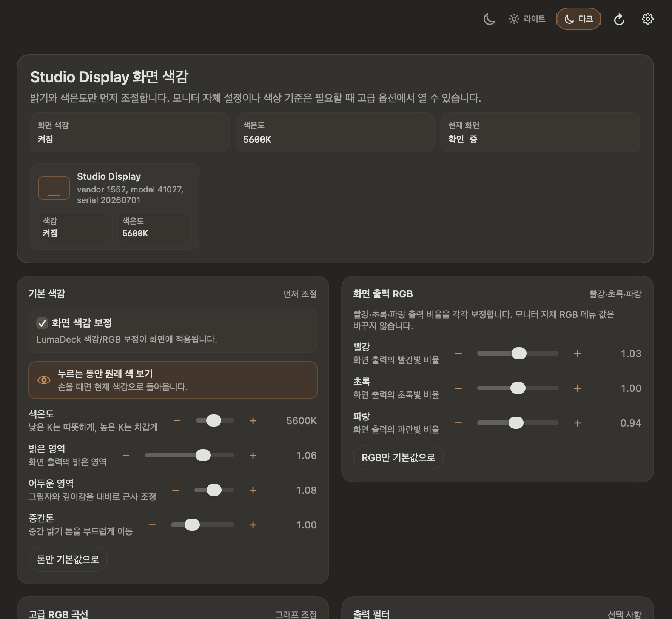Click the 1.08 value for 어두운 영역
The image size is (672, 619).
[x=306, y=490]
